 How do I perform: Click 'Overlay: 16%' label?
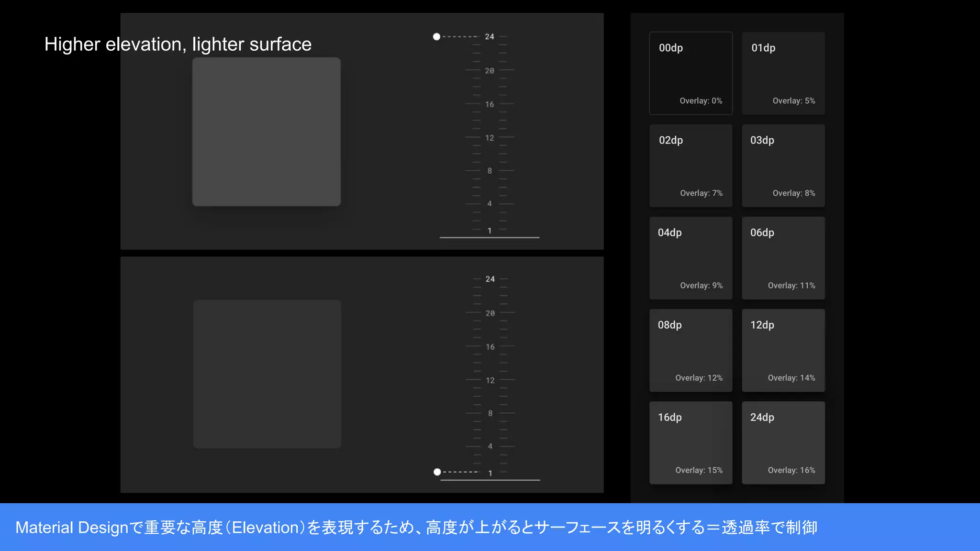(x=791, y=470)
